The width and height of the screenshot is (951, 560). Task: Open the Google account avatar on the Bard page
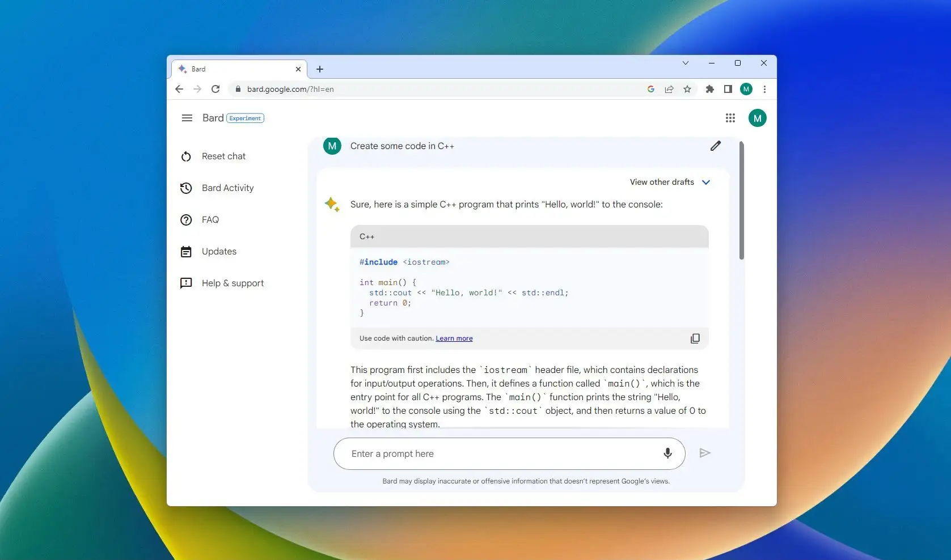point(758,118)
